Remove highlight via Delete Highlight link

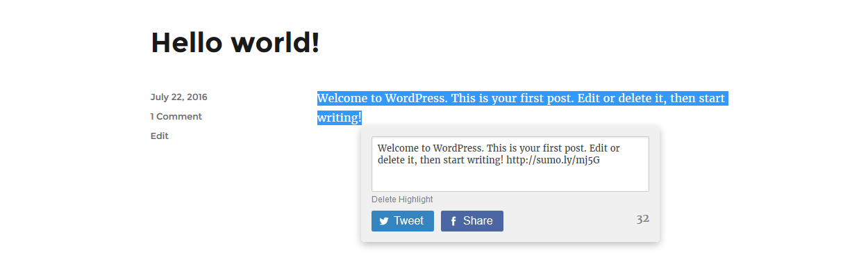pyautogui.click(x=402, y=200)
